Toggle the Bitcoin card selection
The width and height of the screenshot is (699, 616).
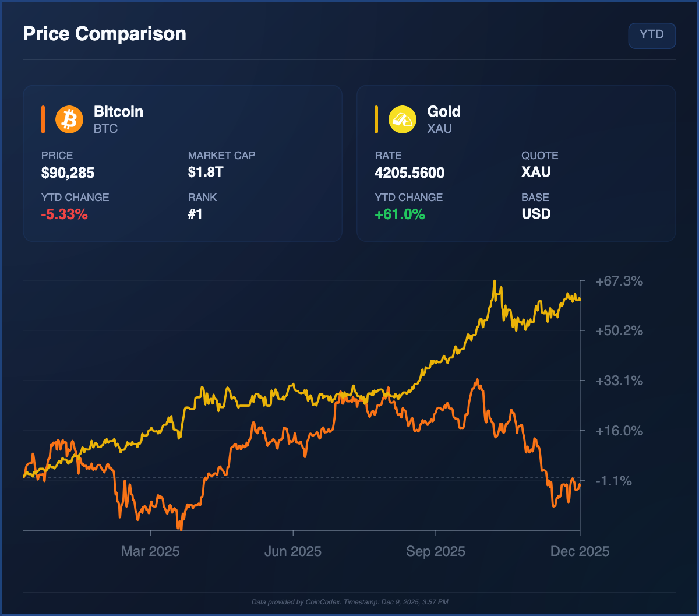pos(182,163)
